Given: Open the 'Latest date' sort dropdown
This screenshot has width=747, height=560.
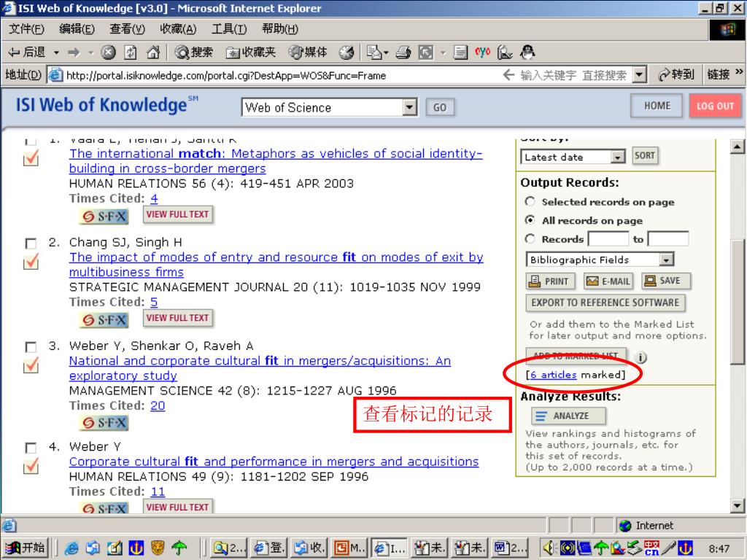Looking at the screenshot, I should [x=617, y=157].
